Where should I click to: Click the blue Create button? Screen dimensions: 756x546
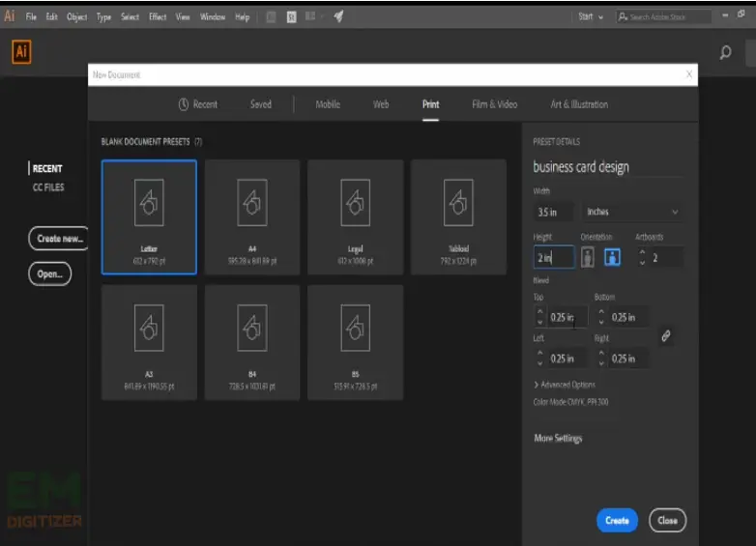click(617, 521)
